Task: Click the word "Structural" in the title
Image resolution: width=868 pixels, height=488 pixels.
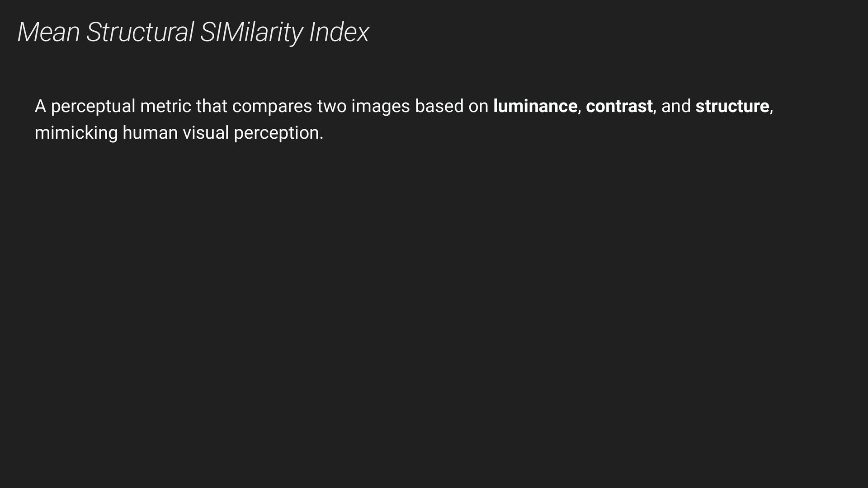Action: tap(140, 33)
